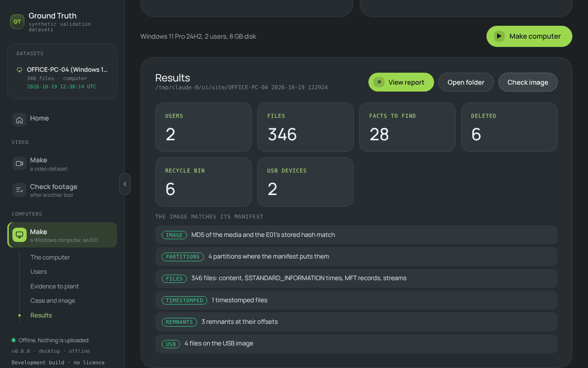Open Make a video dataset
588x368 pixels.
(62, 163)
